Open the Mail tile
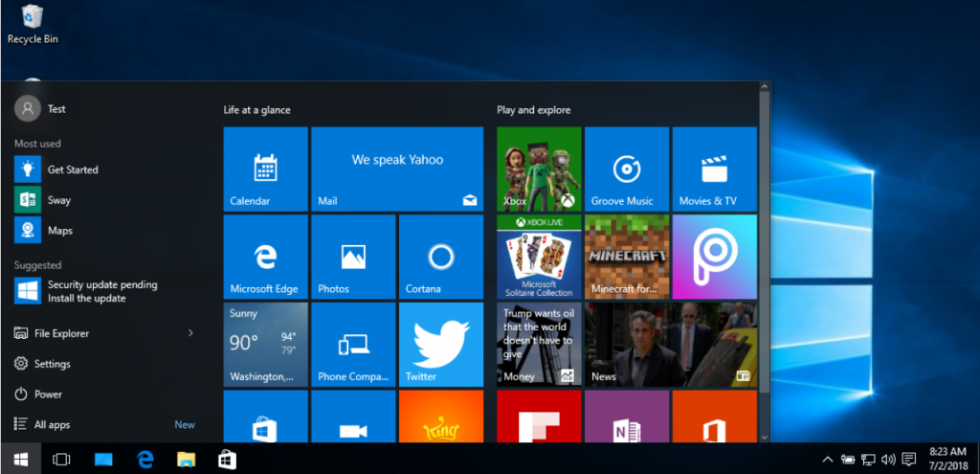Screen dimensions: 980x474 tap(397, 169)
